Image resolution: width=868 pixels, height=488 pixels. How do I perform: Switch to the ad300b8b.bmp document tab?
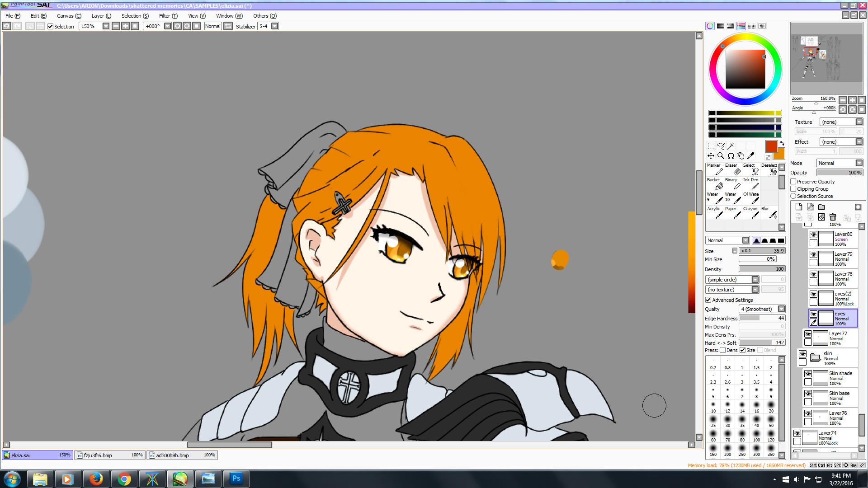pyautogui.click(x=181, y=455)
